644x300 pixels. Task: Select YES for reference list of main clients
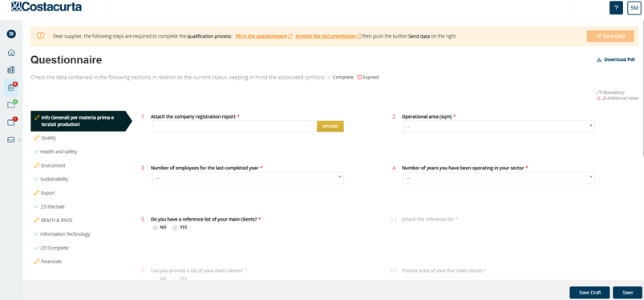(176, 228)
